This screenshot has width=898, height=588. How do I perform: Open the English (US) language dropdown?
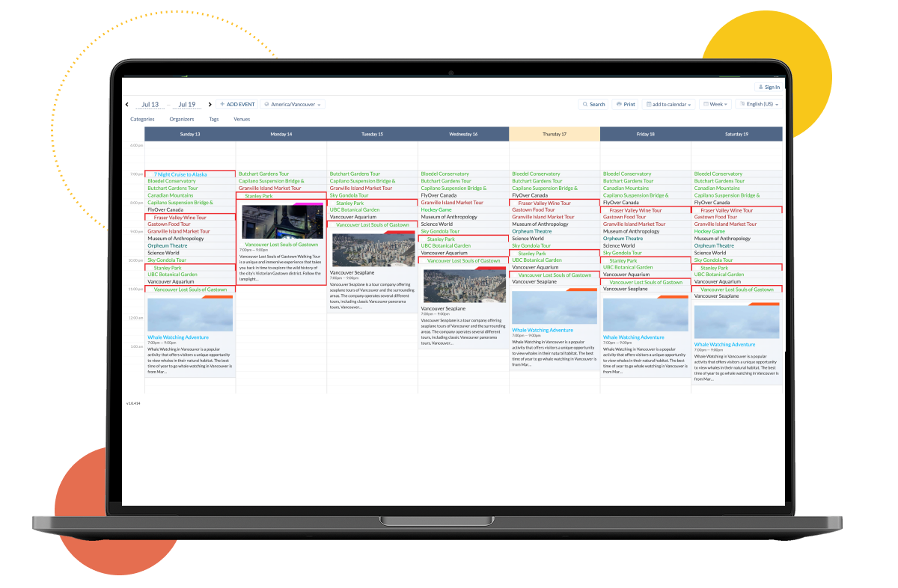coord(759,105)
